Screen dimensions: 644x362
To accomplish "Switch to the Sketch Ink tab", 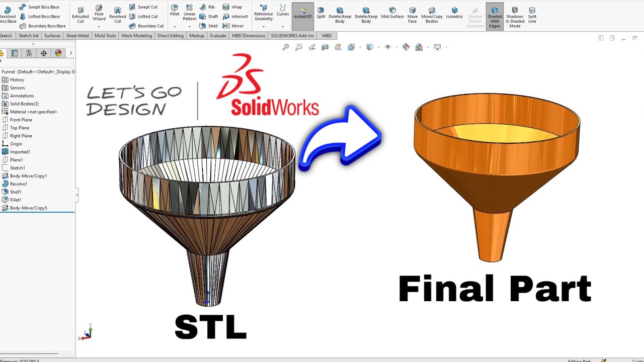I will (29, 36).
